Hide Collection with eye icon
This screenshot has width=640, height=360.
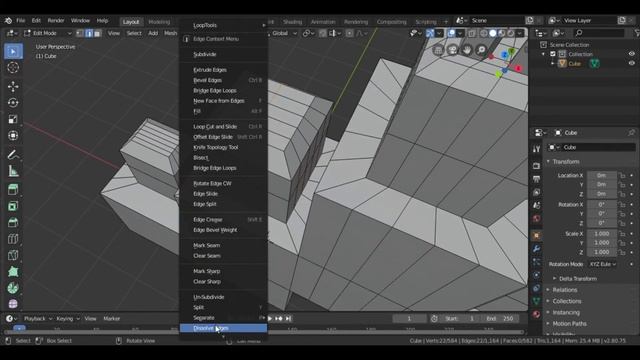point(631,54)
